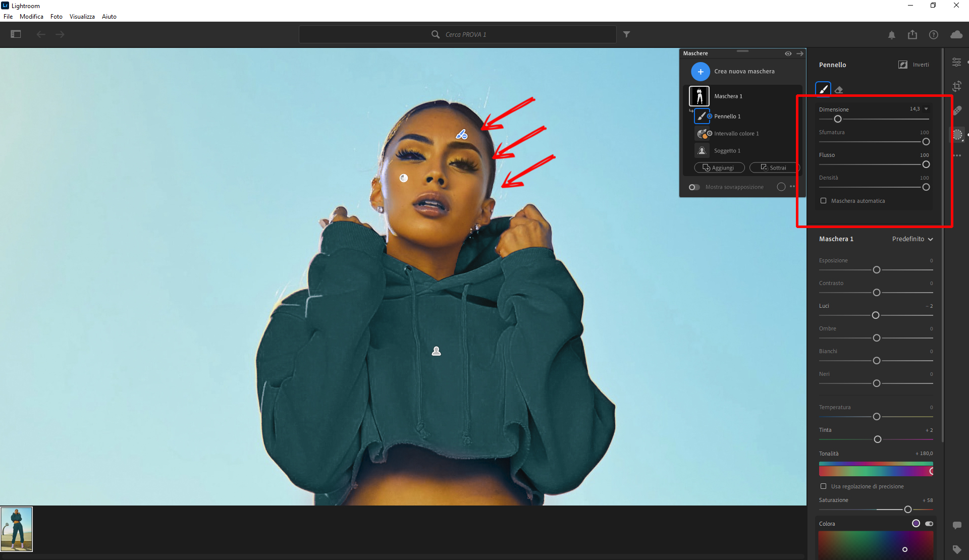This screenshot has height=560, width=969.
Task: Click the filter funnel icon
Action: (626, 34)
